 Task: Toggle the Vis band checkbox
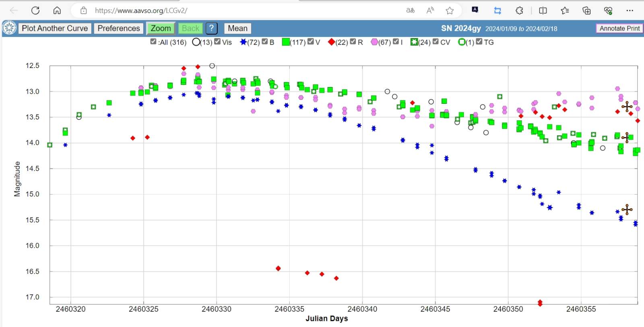[x=217, y=42]
